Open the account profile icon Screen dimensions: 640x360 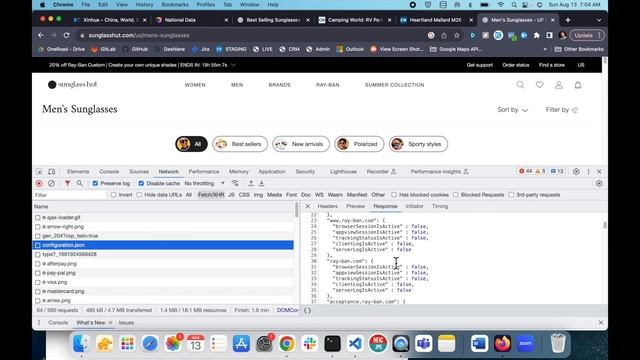tap(559, 85)
